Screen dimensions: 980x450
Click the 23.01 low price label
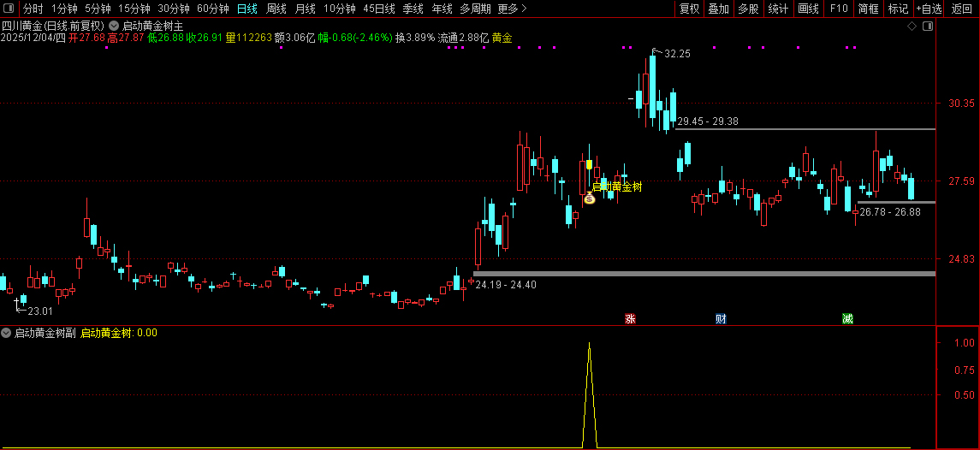(40, 311)
